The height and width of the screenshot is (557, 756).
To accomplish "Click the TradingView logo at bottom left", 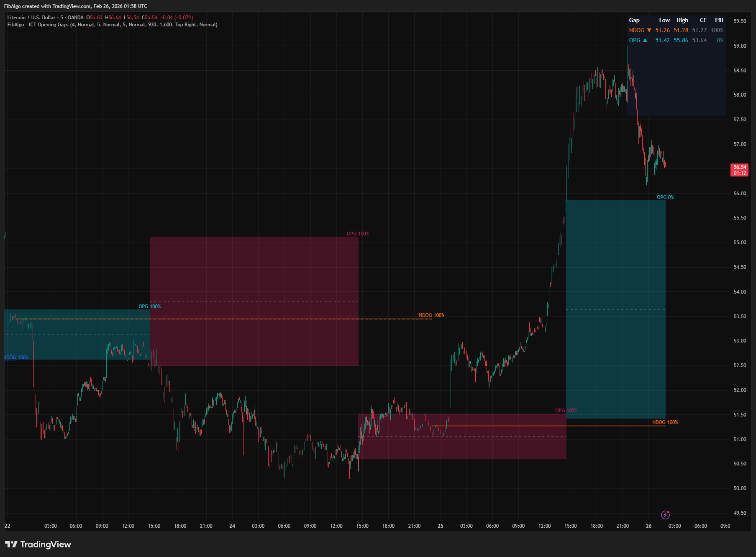I will (x=38, y=544).
